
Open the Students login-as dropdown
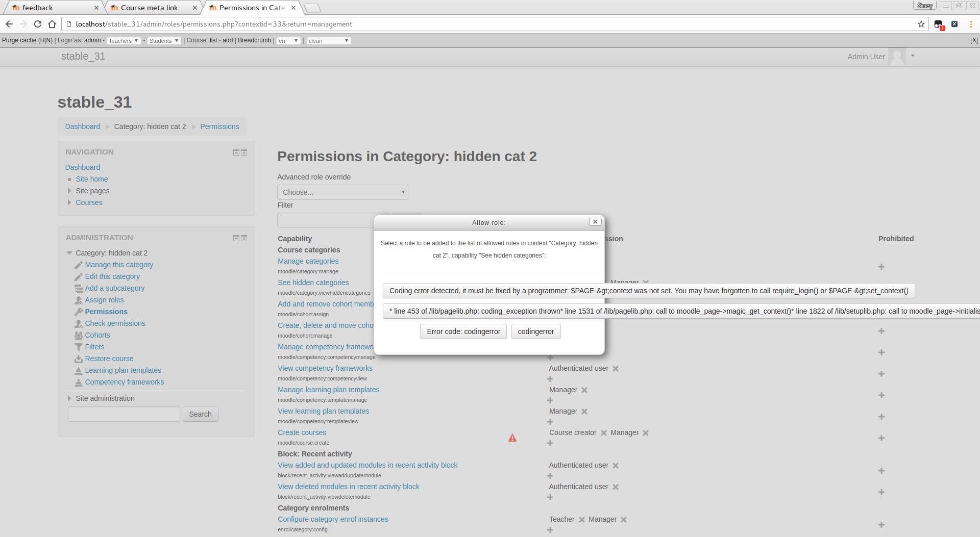[x=164, y=41]
